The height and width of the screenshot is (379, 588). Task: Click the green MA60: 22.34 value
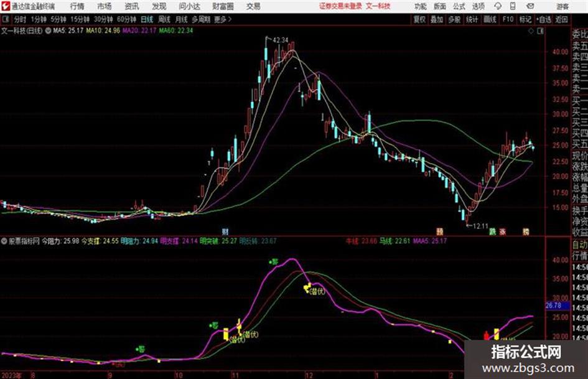(x=176, y=30)
